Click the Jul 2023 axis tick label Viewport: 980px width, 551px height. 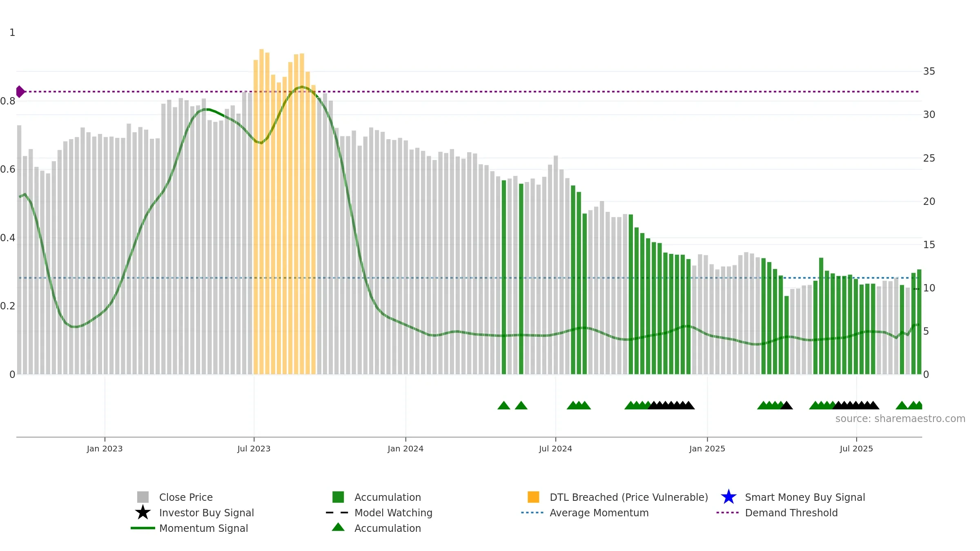[x=254, y=449]
